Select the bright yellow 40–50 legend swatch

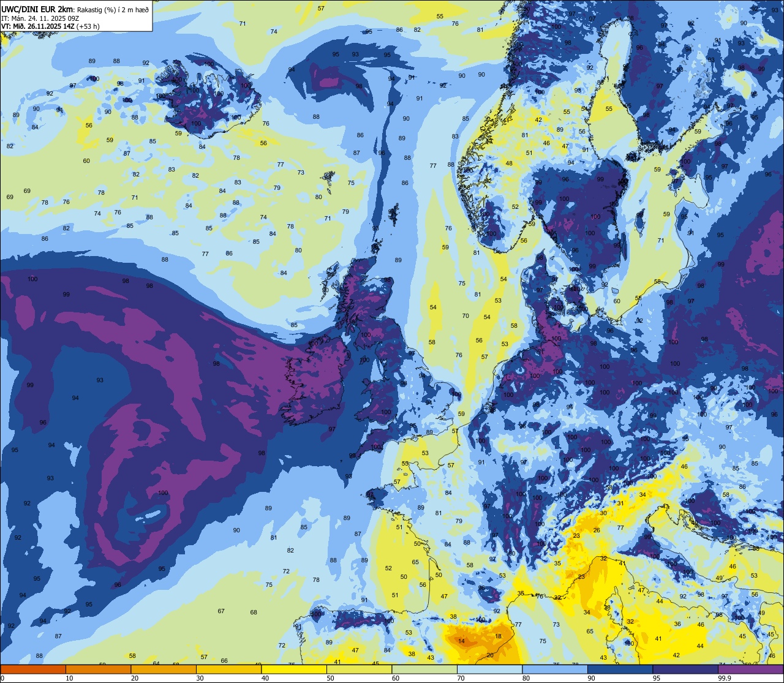pos(294,669)
